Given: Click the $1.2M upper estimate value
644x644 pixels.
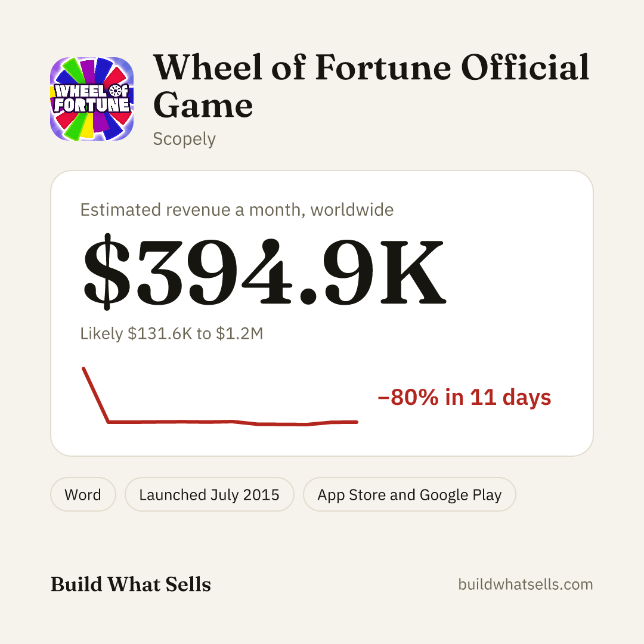Looking at the screenshot, I should coord(240,333).
